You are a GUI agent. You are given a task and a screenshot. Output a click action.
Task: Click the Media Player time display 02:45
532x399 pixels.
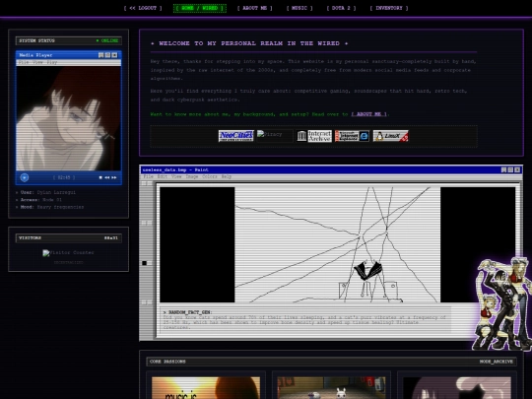64,177
